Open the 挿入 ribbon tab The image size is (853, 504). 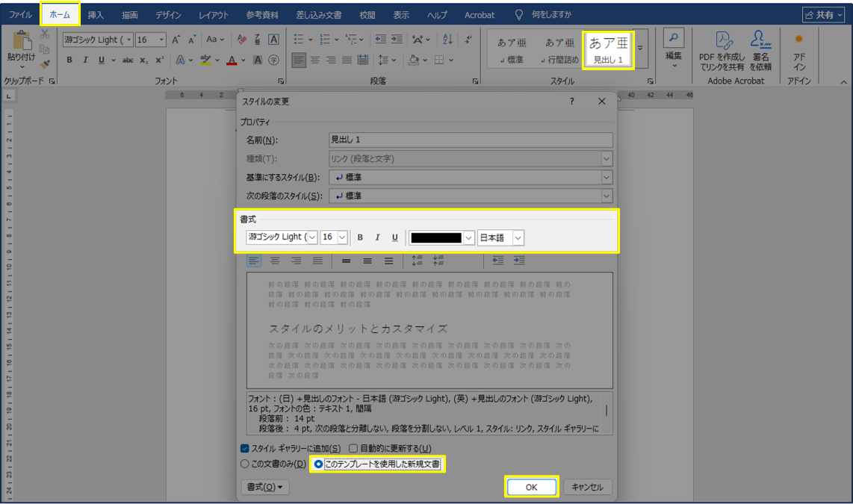(x=96, y=15)
